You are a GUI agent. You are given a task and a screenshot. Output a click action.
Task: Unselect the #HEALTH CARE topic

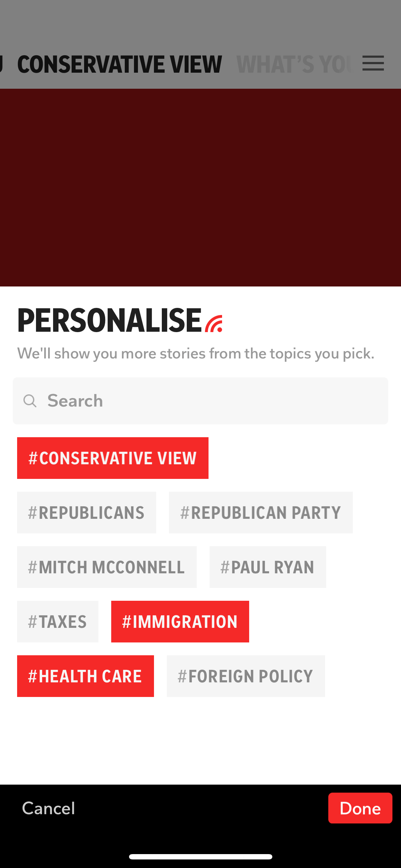point(86,676)
